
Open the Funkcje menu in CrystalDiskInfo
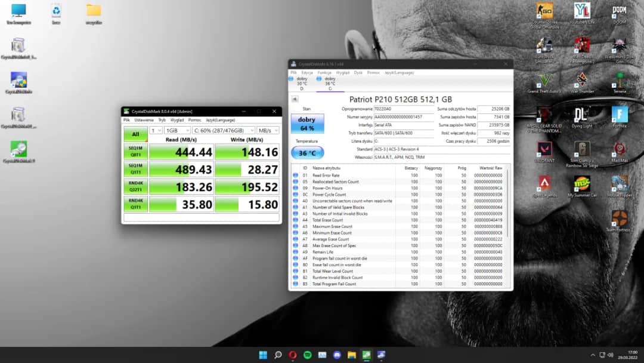324,72
